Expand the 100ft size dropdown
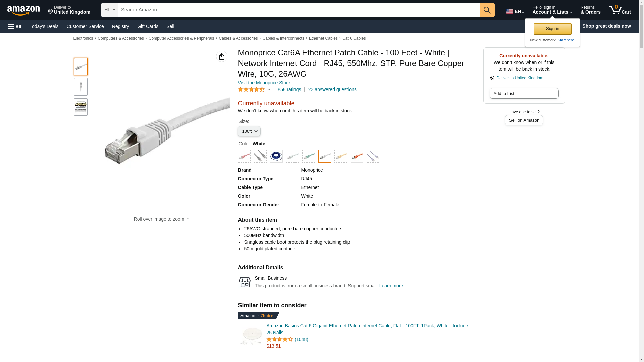 click(249, 131)
